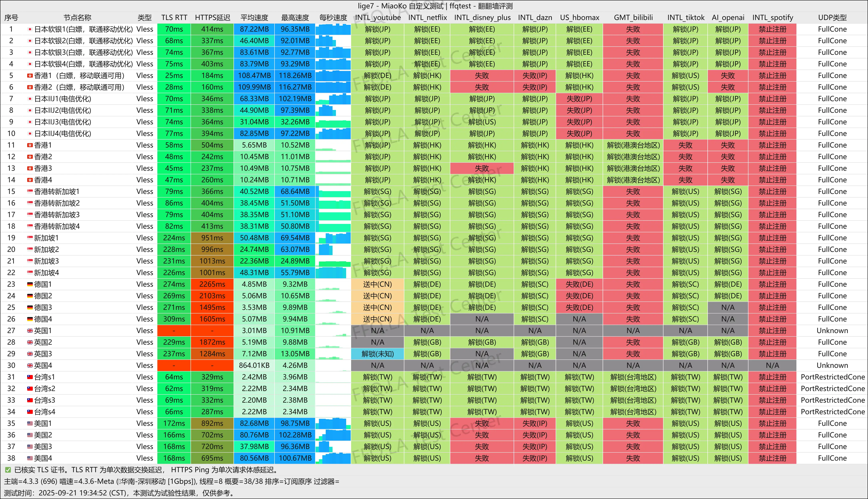Click the UK flag beside 英国2
Image resolution: width=868 pixels, height=499 pixels.
click(x=30, y=342)
